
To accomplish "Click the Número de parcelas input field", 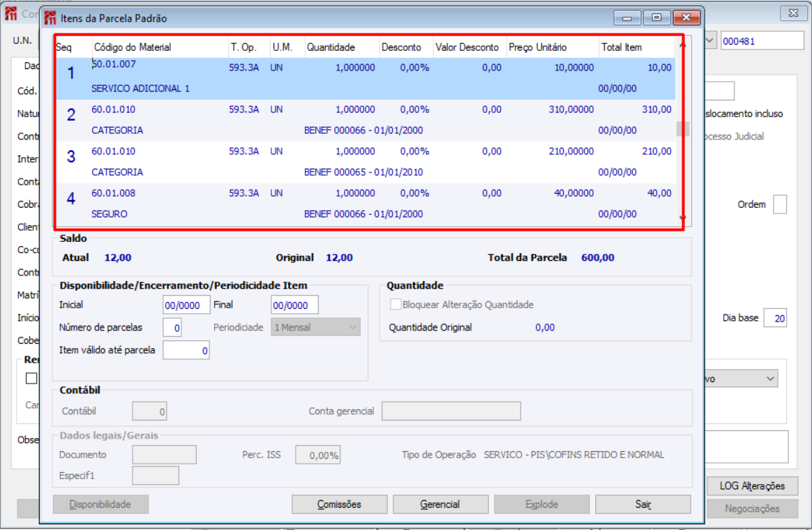I will (172, 327).
